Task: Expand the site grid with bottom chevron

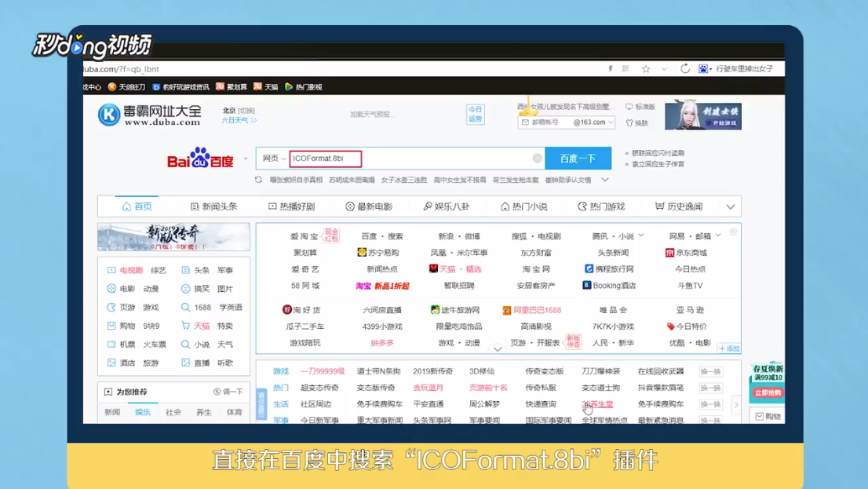Action: (x=498, y=349)
